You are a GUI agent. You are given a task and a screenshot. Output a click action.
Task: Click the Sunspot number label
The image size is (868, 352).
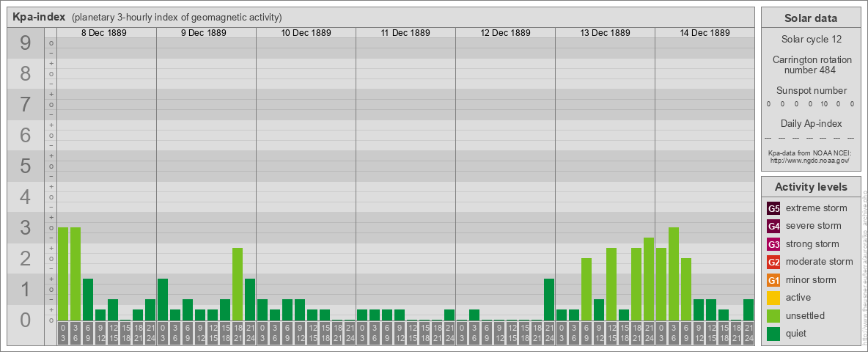point(812,91)
